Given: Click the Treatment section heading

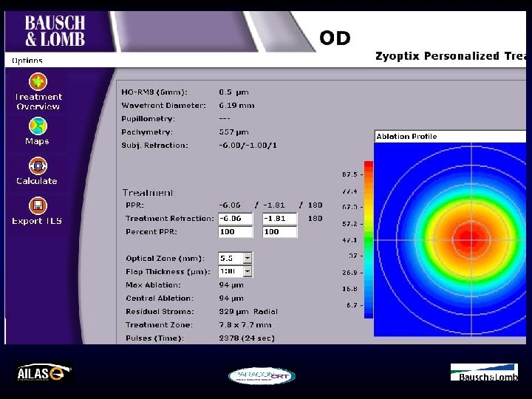Looking at the screenshot, I should click(x=148, y=193).
